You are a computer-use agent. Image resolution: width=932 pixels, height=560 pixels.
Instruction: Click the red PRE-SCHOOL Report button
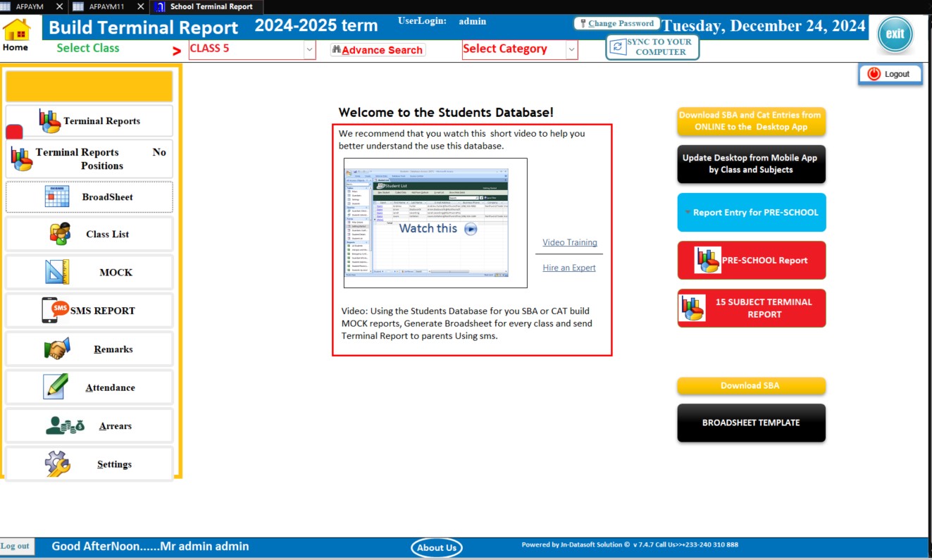point(751,260)
